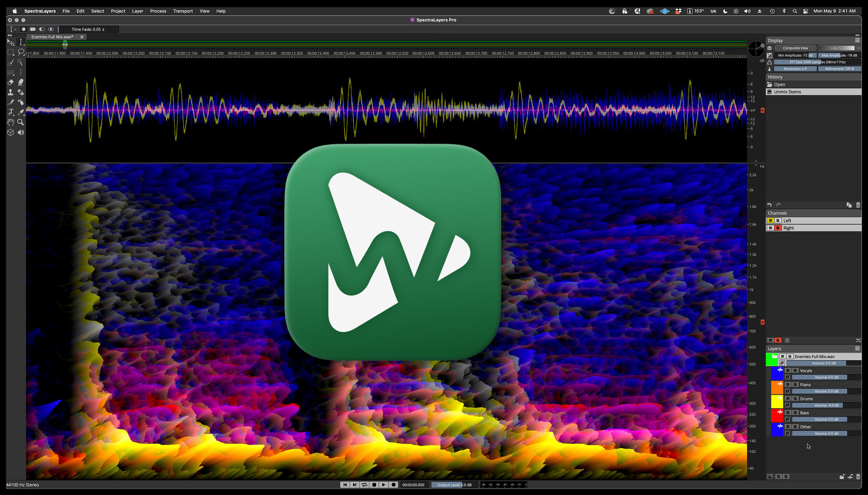
Task: Select the Lasso Selection tool
Action: pyautogui.click(x=21, y=52)
